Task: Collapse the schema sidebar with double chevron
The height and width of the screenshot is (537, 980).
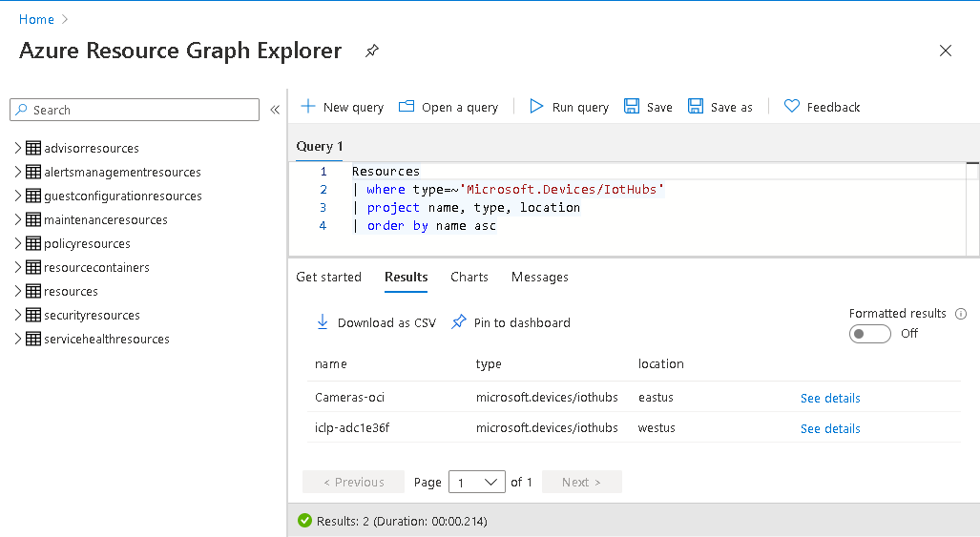Action: pyautogui.click(x=275, y=110)
